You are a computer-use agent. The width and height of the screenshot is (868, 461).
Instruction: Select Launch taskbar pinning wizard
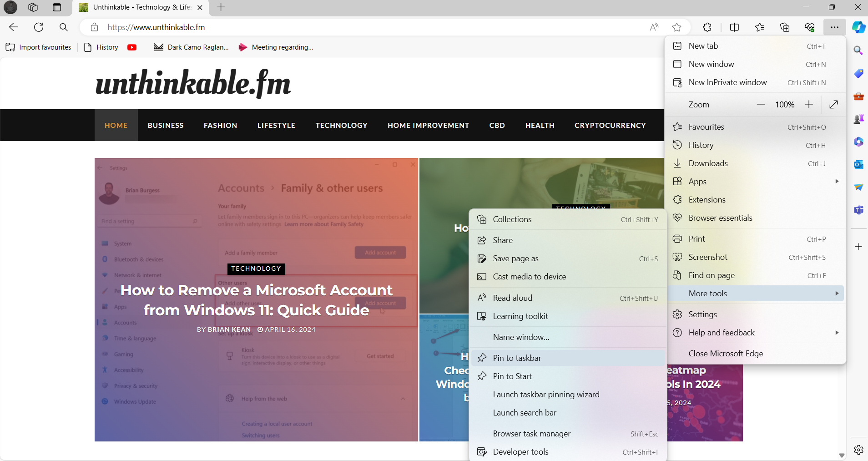coord(568,395)
